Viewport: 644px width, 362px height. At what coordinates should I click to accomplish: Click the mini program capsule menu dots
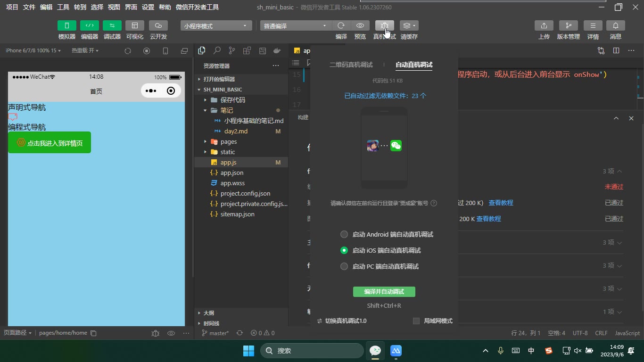pos(151,91)
